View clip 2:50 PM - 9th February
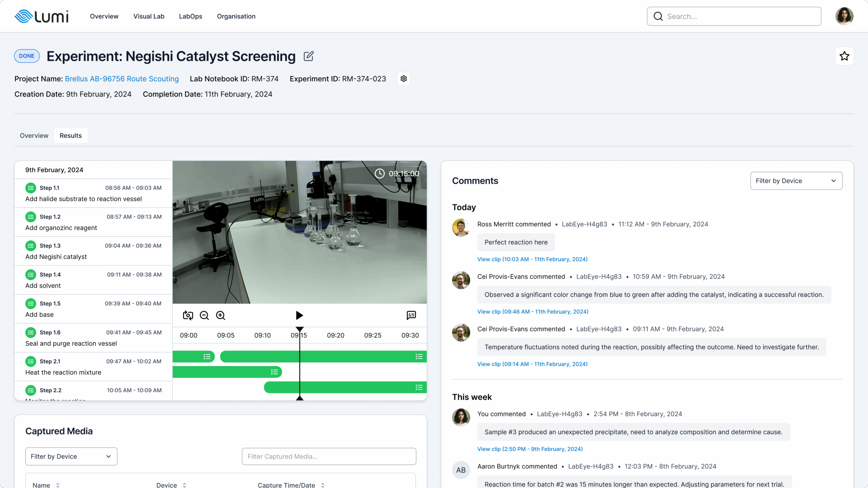The image size is (868, 488). (x=530, y=449)
